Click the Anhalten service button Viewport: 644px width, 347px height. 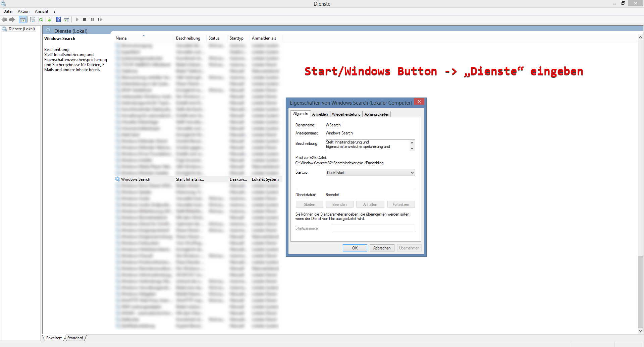pos(370,205)
